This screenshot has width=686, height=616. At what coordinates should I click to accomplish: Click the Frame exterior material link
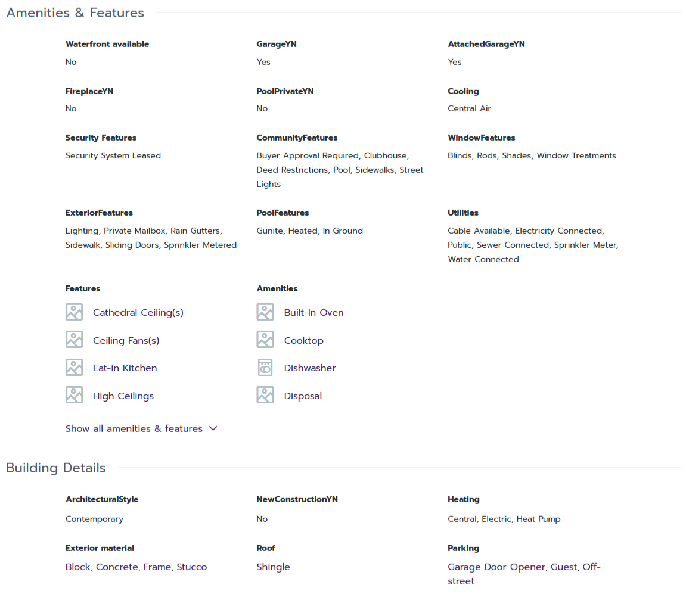pyautogui.click(x=157, y=567)
